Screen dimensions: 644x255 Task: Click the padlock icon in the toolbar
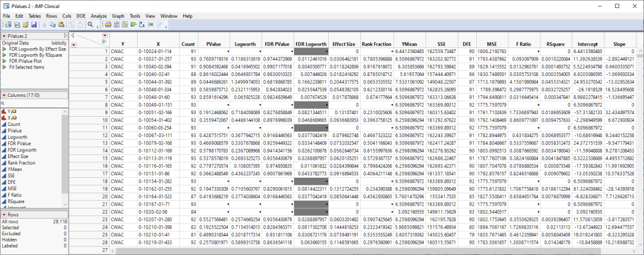coord(80,25)
